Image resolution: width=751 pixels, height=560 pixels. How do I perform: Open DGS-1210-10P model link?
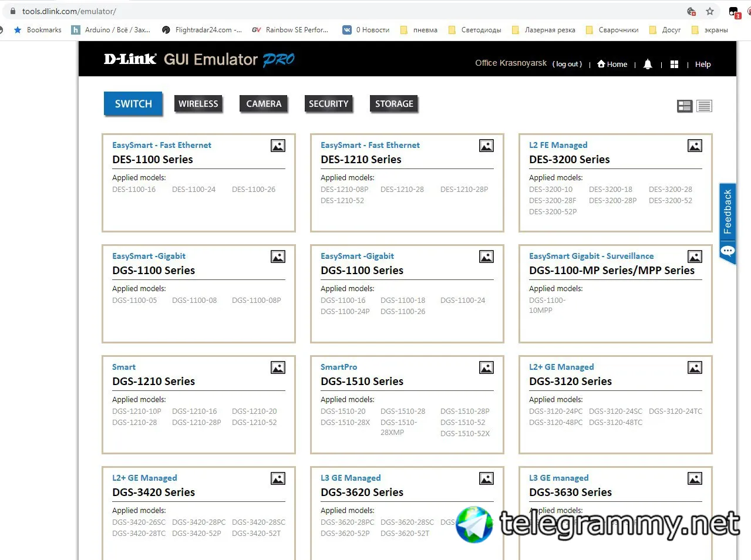pyautogui.click(x=137, y=411)
